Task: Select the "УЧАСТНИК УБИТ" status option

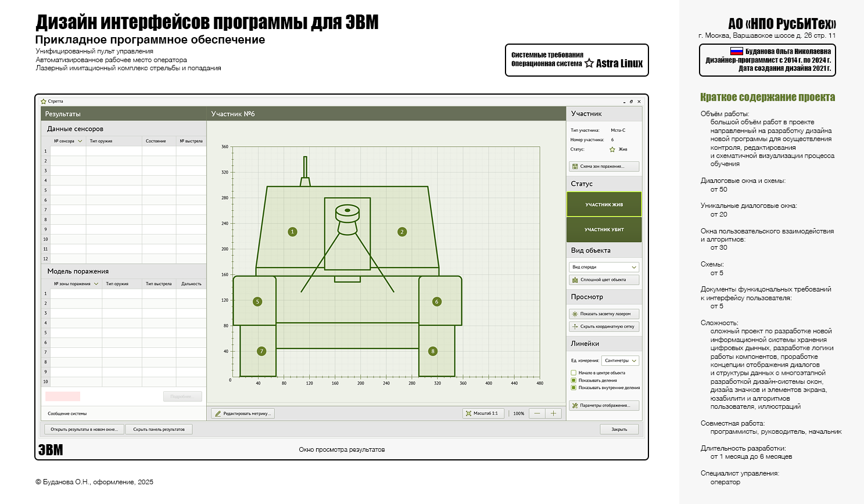Action: 603,229
